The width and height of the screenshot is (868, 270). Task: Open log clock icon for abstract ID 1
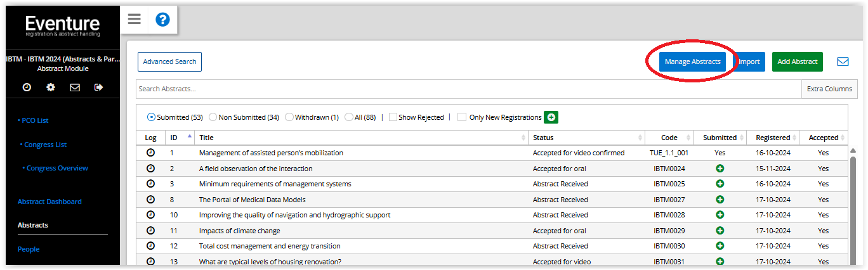(x=150, y=153)
